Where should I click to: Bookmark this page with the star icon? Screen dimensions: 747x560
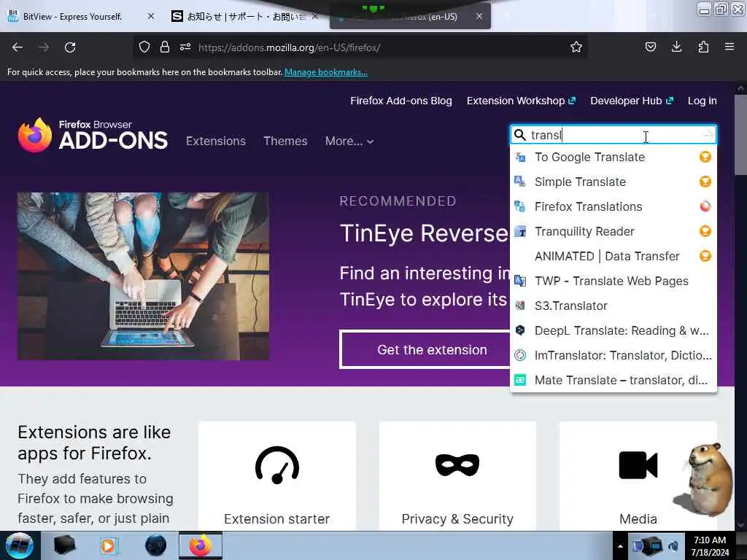click(x=576, y=47)
